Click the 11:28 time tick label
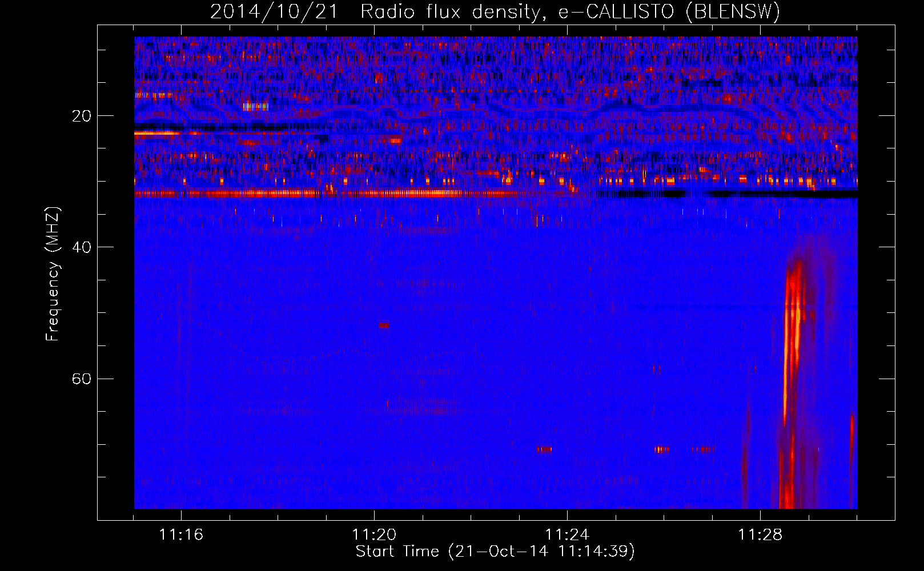Image resolution: width=924 pixels, height=571 pixels. [x=760, y=534]
